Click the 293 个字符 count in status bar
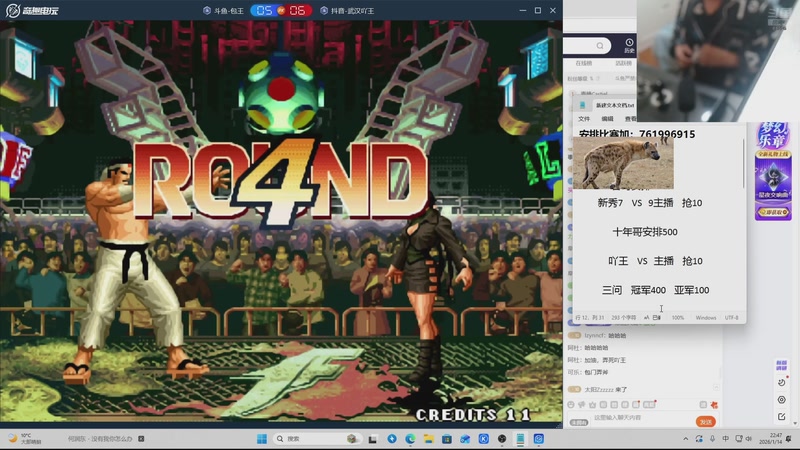The width and height of the screenshot is (800, 450). tap(623, 317)
